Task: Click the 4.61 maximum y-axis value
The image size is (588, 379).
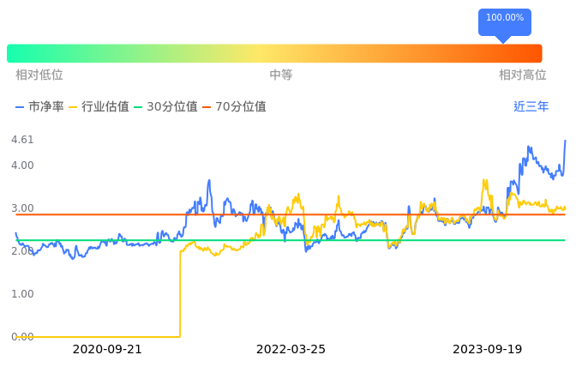Action: 22,140
